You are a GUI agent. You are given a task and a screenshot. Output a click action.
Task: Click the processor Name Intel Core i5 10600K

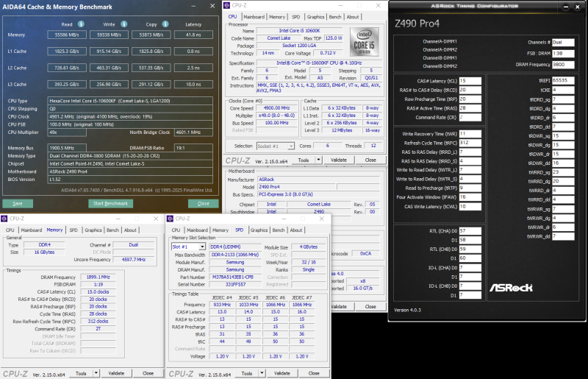click(299, 31)
